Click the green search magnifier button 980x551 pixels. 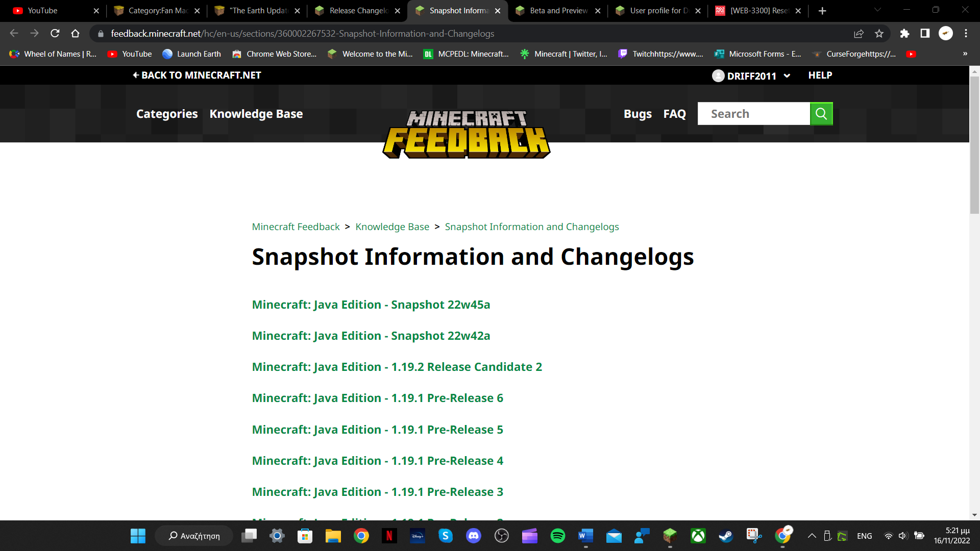point(821,113)
